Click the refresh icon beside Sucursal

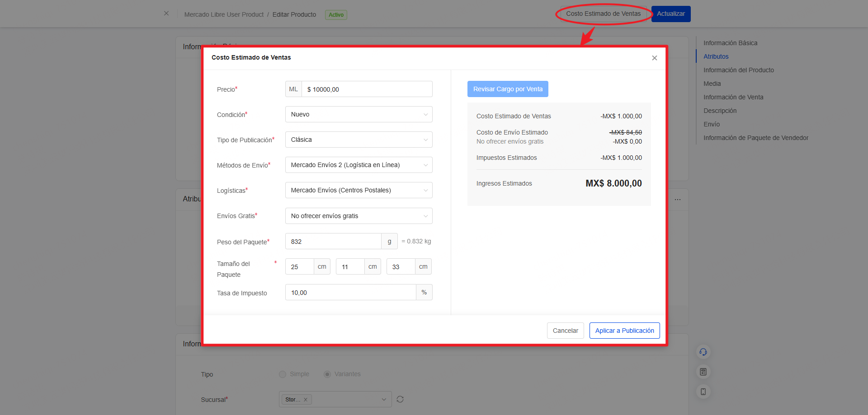(x=400, y=399)
